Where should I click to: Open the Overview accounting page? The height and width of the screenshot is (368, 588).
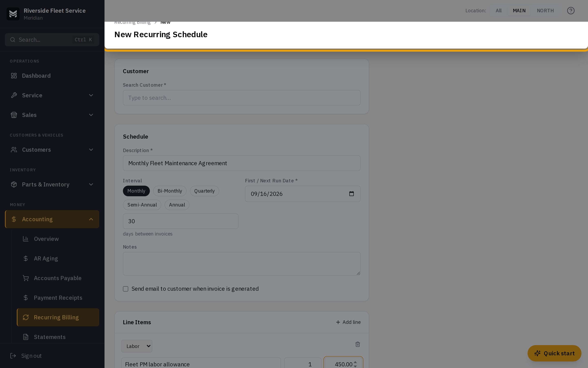(58, 239)
